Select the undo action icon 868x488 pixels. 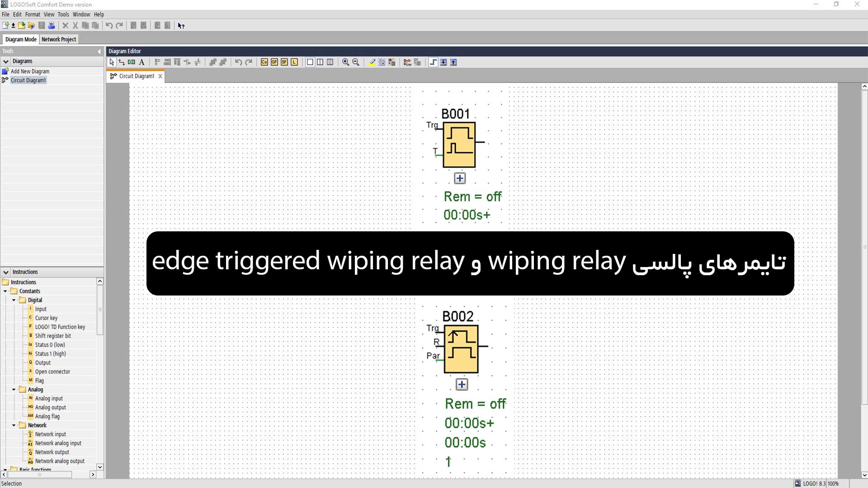(109, 25)
